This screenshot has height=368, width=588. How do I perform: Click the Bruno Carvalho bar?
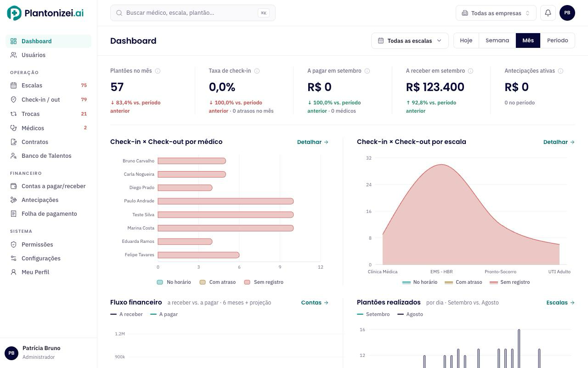click(x=192, y=161)
